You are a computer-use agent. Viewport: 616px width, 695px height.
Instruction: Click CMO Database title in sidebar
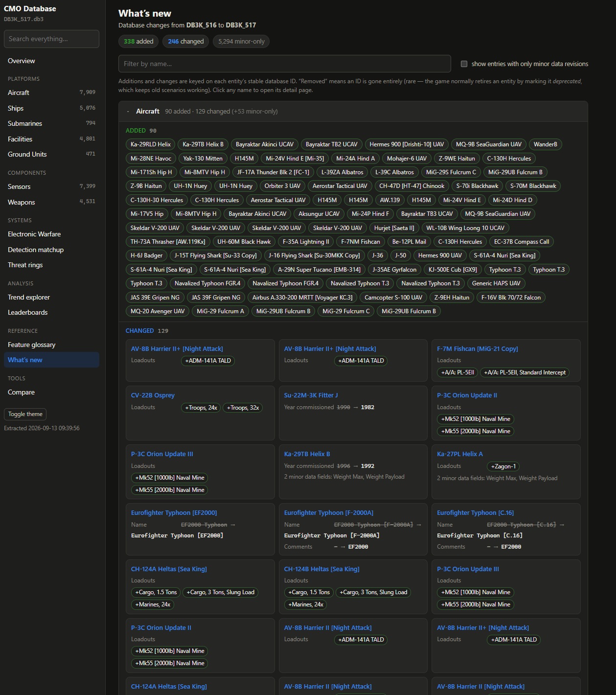(x=30, y=9)
